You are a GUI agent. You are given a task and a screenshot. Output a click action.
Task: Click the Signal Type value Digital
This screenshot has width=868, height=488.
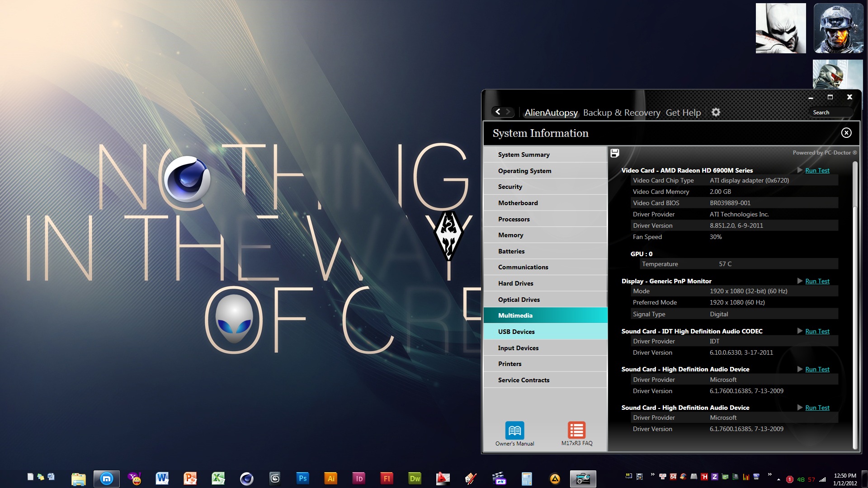click(x=719, y=314)
